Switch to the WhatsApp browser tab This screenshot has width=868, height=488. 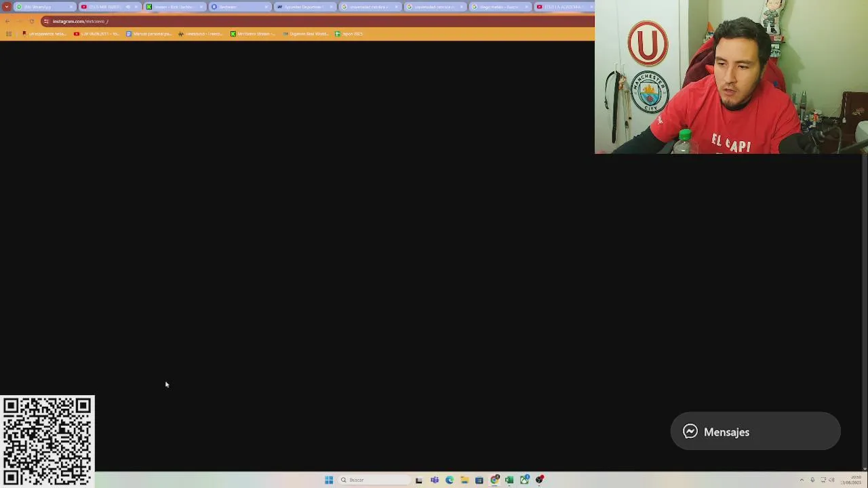(45, 7)
